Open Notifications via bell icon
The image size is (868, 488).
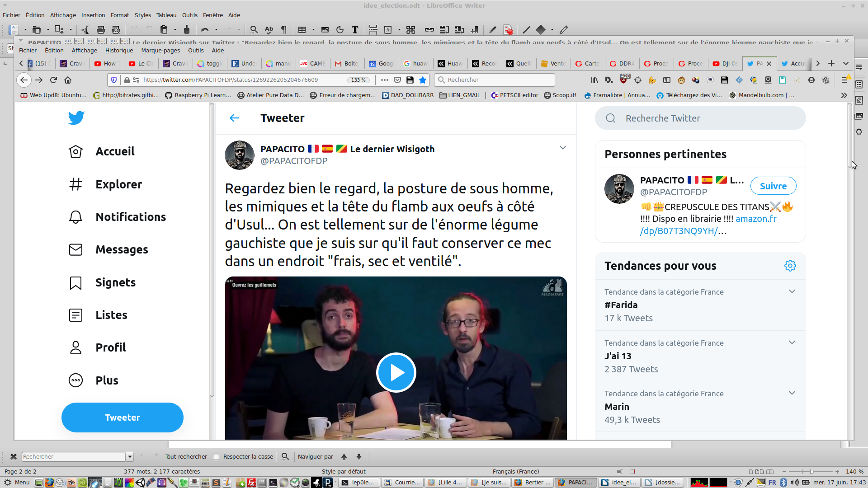point(75,217)
